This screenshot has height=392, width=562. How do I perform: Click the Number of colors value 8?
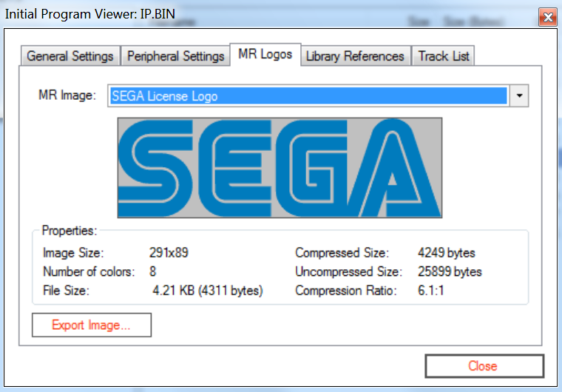[152, 271]
